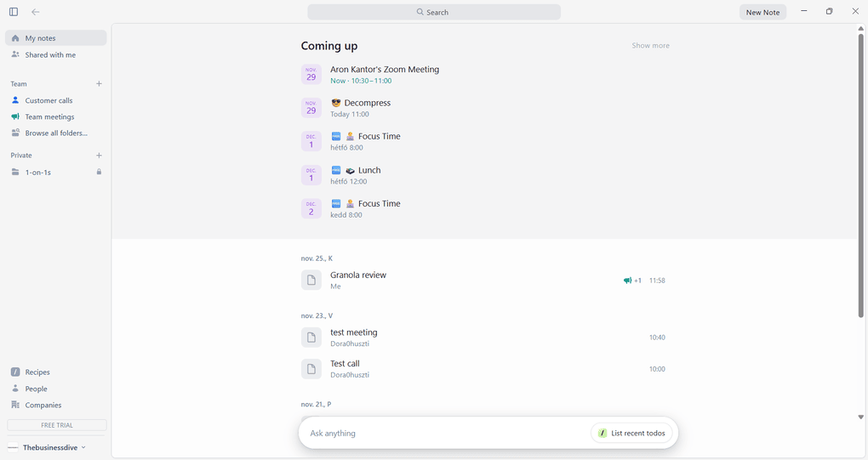868x460 pixels.
Task: Click the document icon for test meeting
Action: [x=311, y=338]
